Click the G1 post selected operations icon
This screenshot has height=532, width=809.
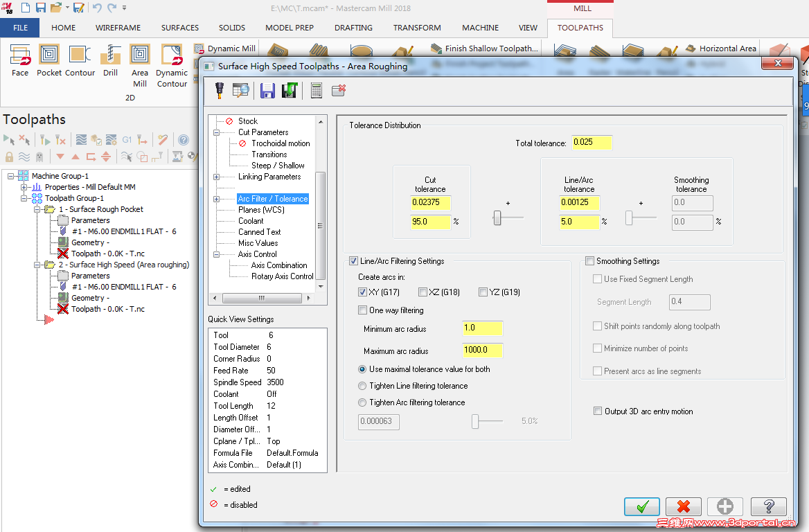(127, 140)
